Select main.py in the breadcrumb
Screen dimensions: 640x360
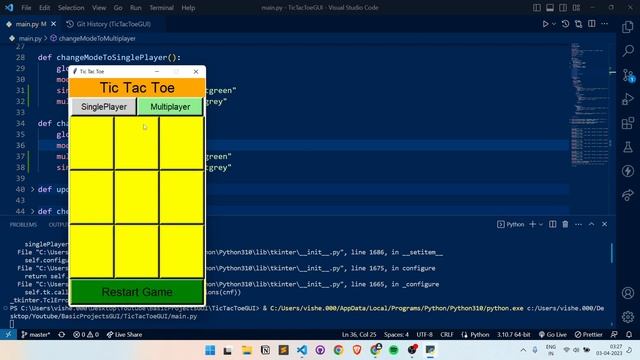(30, 38)
